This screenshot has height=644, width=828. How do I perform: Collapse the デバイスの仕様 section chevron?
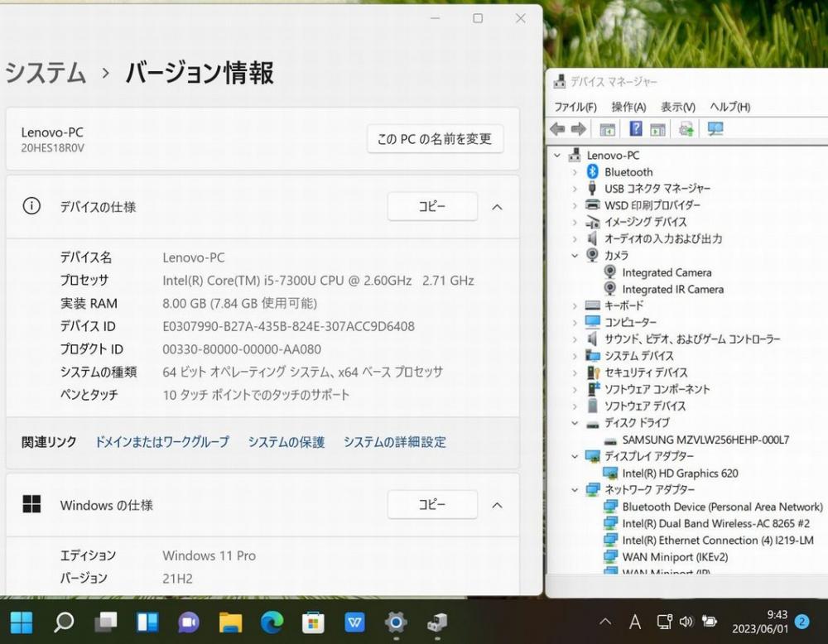pos(497,207)
